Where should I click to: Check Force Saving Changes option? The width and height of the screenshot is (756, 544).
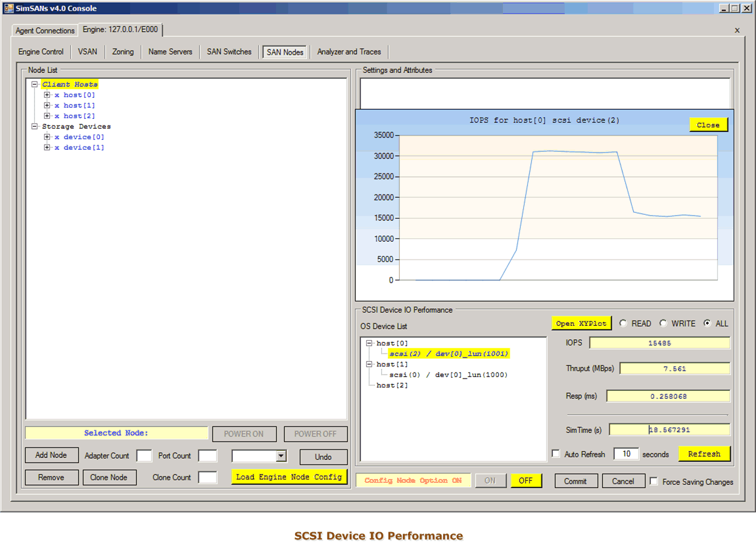click(x=653, y=482)
